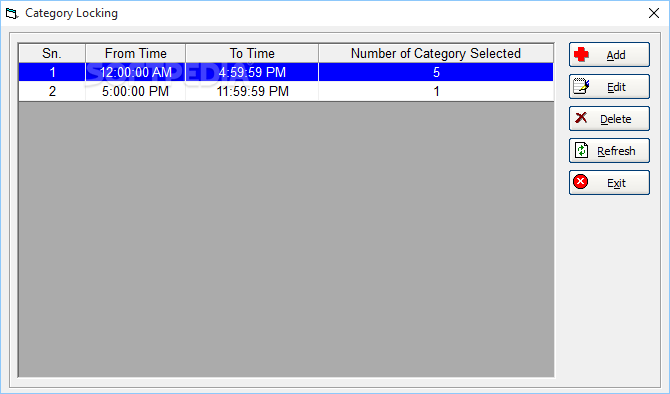Click the Edit button label

(x=616, y=87)
